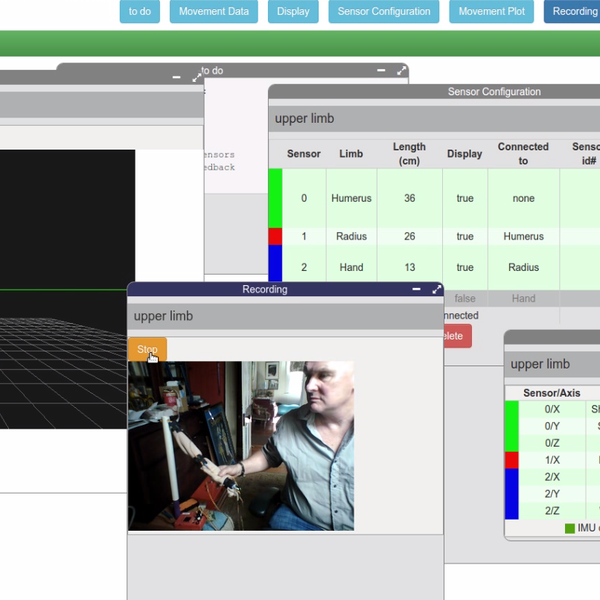Image resolution: width=600 pixels, height=600 pixels.
Task: Click the green IMU legend square
Action: click(570, 528)
